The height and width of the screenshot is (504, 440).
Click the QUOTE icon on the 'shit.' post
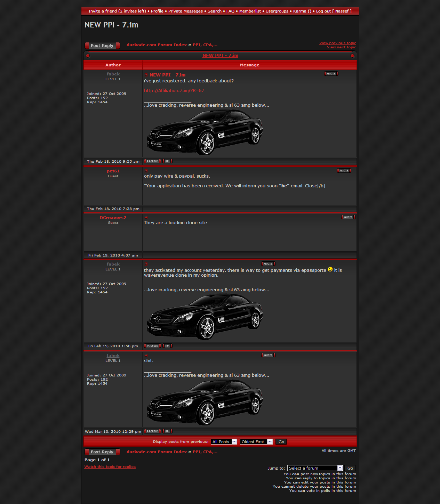click(268, 355)
